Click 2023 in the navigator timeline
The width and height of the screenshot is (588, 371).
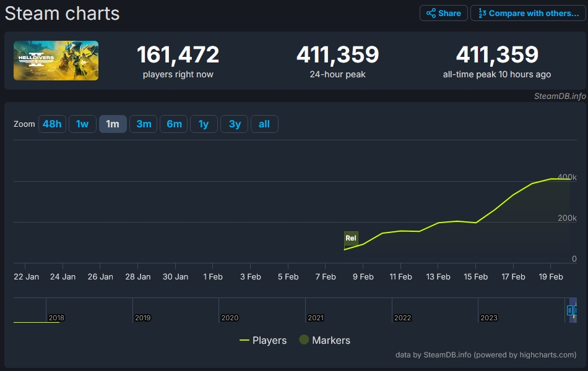[488, 318]
